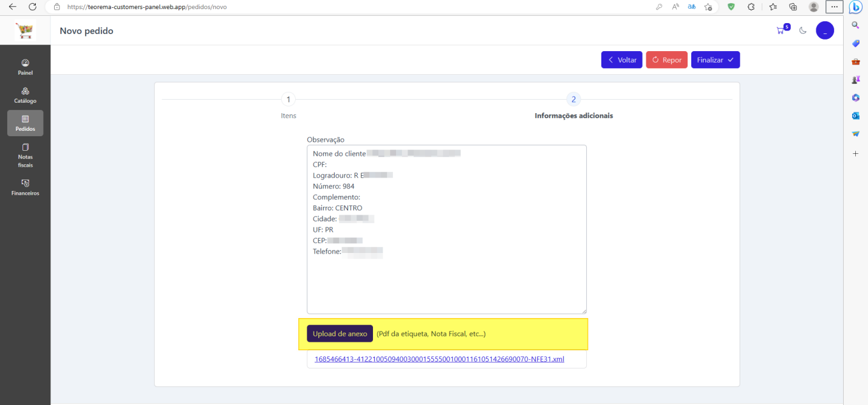Add a sidebar app with plus icon
Image resolution: width=868 pixels, height=405 pixels.
click(856, 154)
